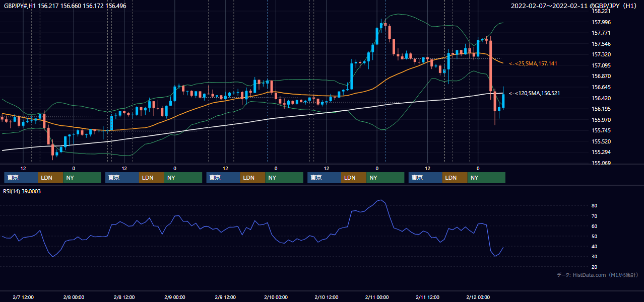Click price axis value 155.294
This screenshot has height=302, width=644.
(601, 152)
